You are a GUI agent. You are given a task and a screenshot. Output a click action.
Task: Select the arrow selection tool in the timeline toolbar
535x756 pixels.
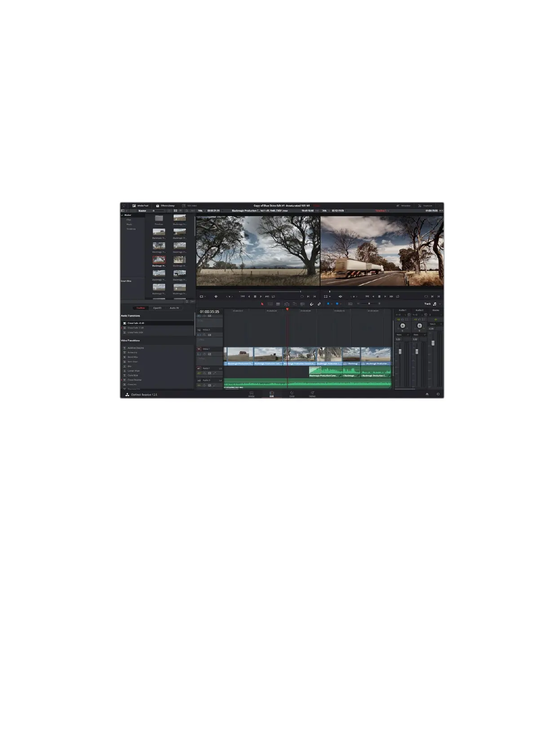coord(262,304)
